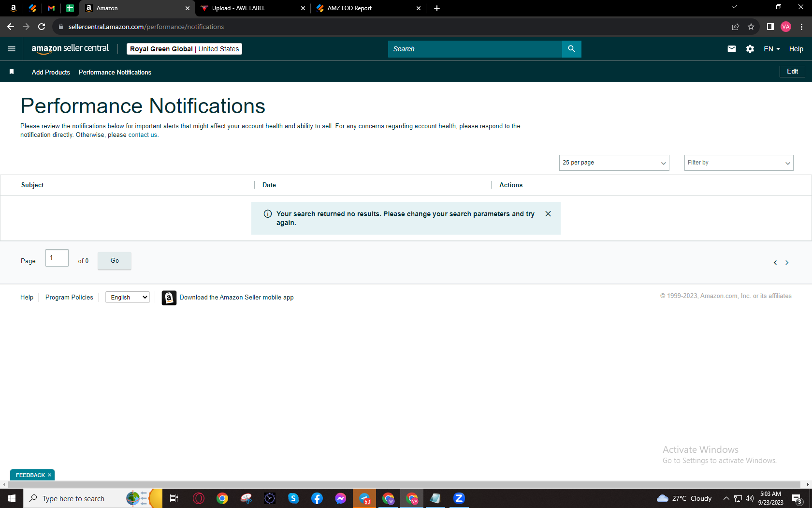Open the Windows Start menu
The image size is (812, 508).
[x=12, y=498]
